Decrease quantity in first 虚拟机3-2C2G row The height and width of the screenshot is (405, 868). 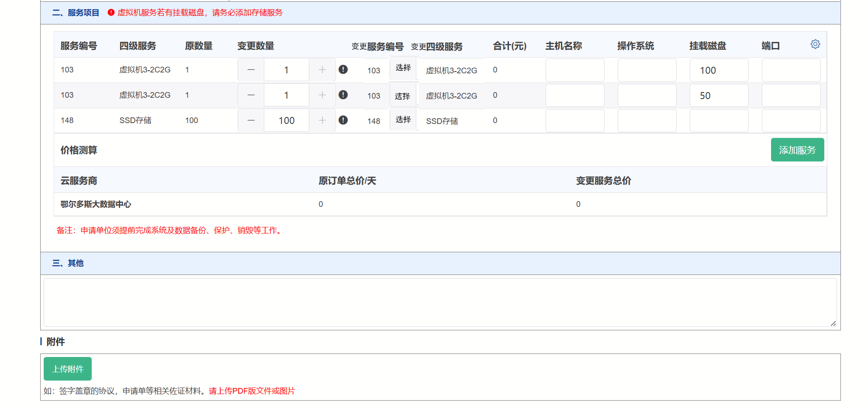pyautogui.click(x=251, y=70)
